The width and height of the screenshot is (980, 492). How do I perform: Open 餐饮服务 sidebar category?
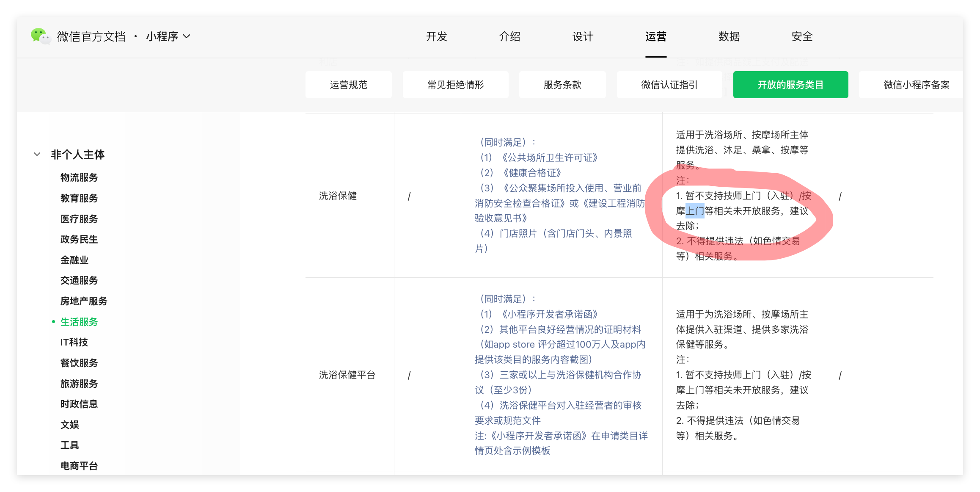(x=79, y=363)
